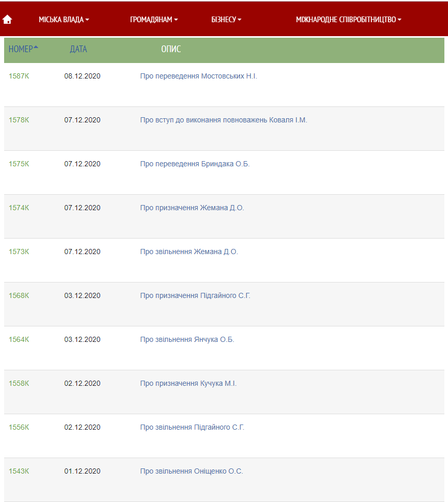This screenshot has height=502, width=448.
Task: Open 'Про переведення Бриндака О.Б.' link
Action: (x=195, y=164)
